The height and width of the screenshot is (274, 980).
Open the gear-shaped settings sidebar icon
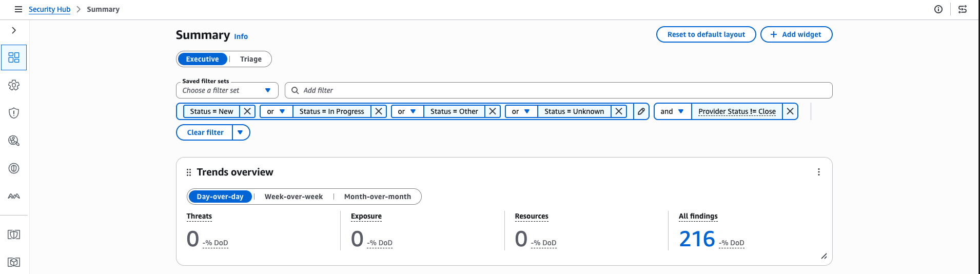click(x=14, y=85)
